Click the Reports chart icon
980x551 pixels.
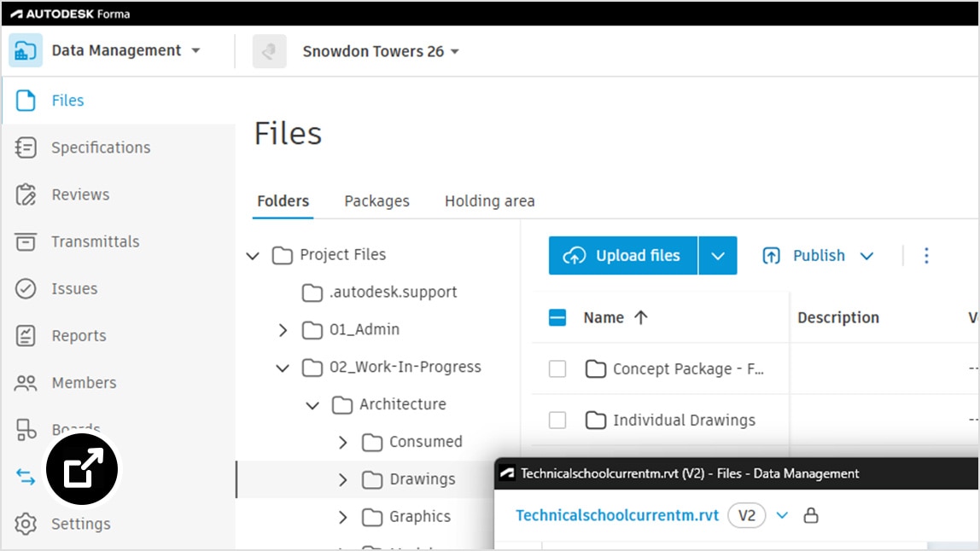point(26,335)
